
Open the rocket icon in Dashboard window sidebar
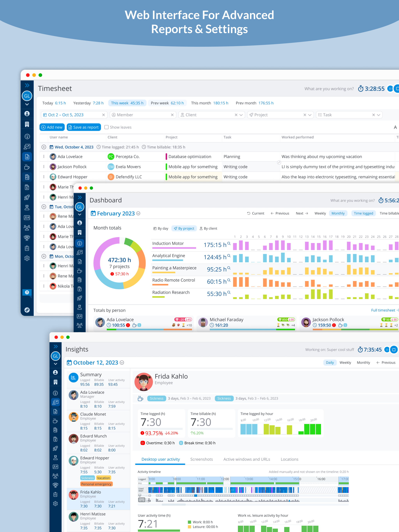[80, 298]
